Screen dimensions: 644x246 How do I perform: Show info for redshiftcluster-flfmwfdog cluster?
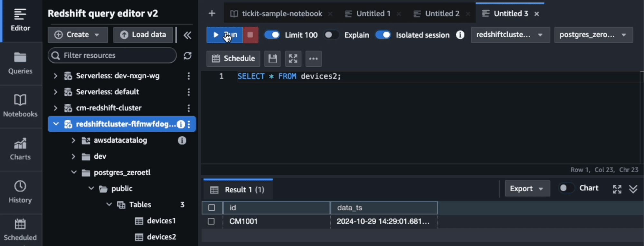point(181,124)
